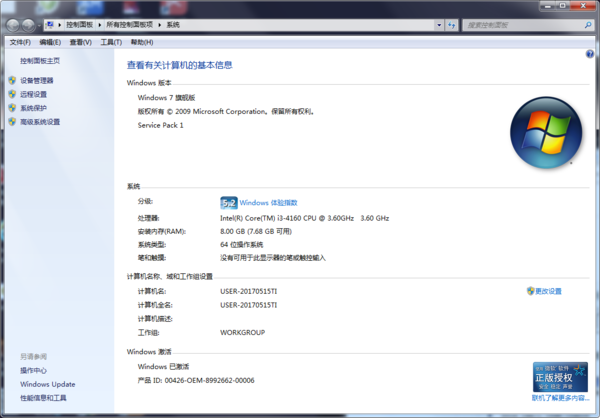Open 高级系统设置 in the left sidebar

click(40, 122)
